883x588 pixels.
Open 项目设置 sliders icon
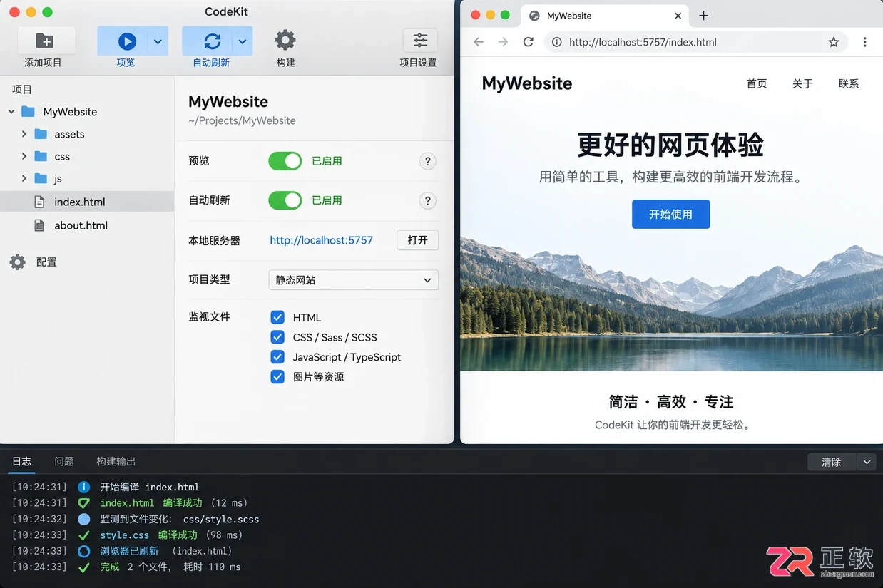[420, 40]
